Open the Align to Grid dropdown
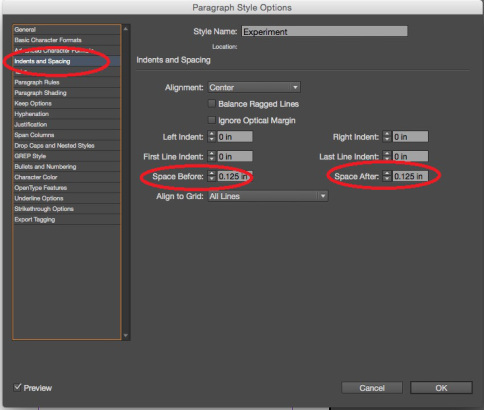 (x=268, y=196)
